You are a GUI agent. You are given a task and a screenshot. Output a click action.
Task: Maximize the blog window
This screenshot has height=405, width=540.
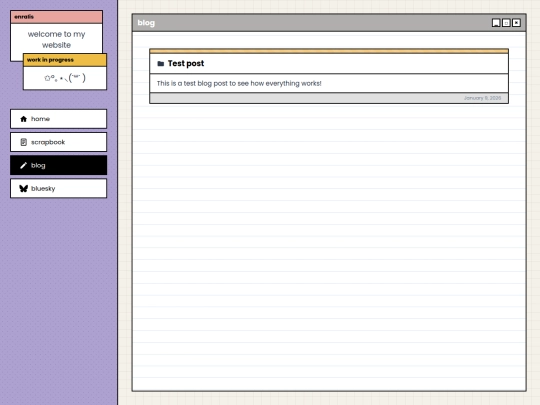[x=506, y=23]
